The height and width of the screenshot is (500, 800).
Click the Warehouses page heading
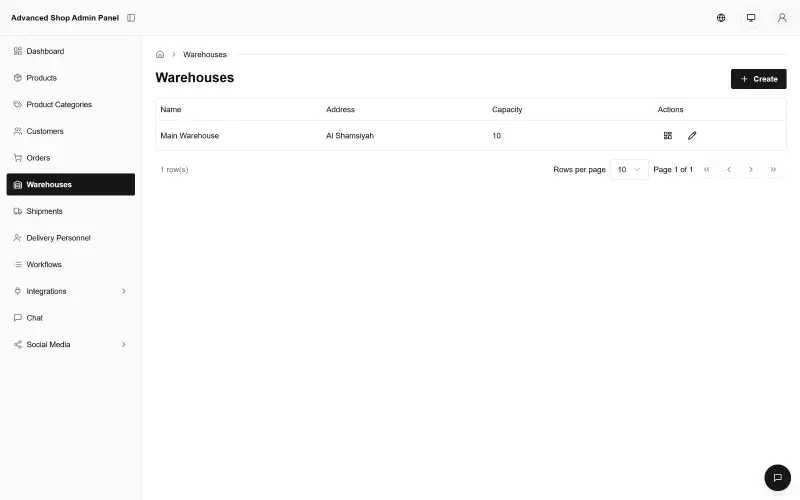(194, 78)
